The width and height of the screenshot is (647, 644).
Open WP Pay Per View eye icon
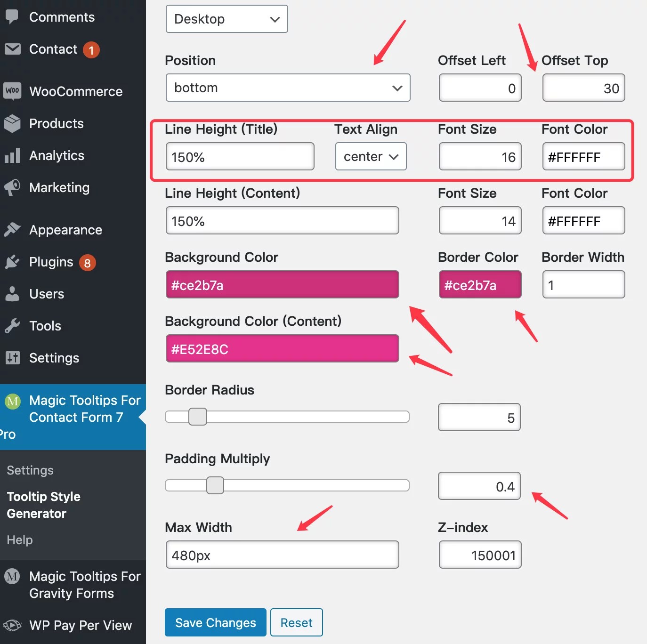13,625
